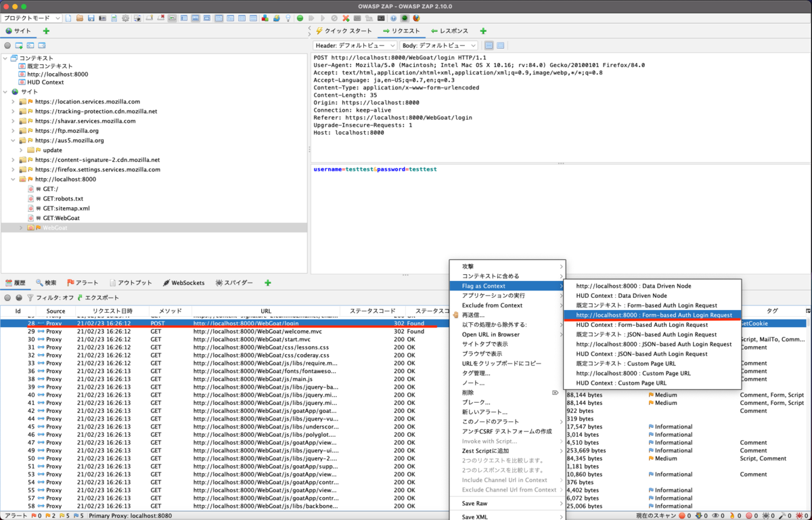Click the new context icon under サイト tab

(19, 45)
